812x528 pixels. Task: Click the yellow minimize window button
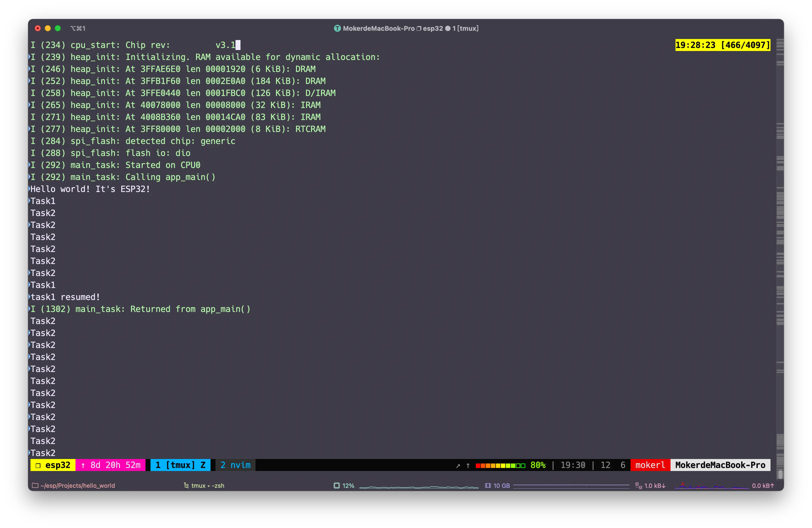pyautogui.click(x=48, y=28)
